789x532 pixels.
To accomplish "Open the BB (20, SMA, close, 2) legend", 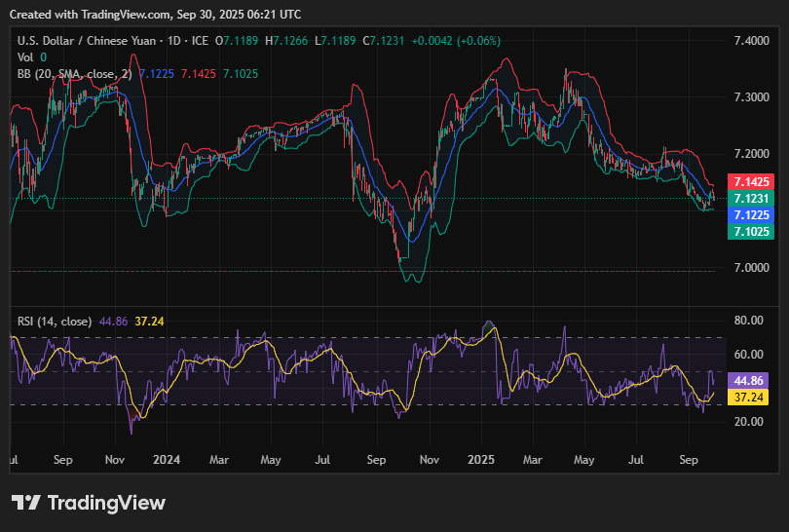I will (74, 73).
